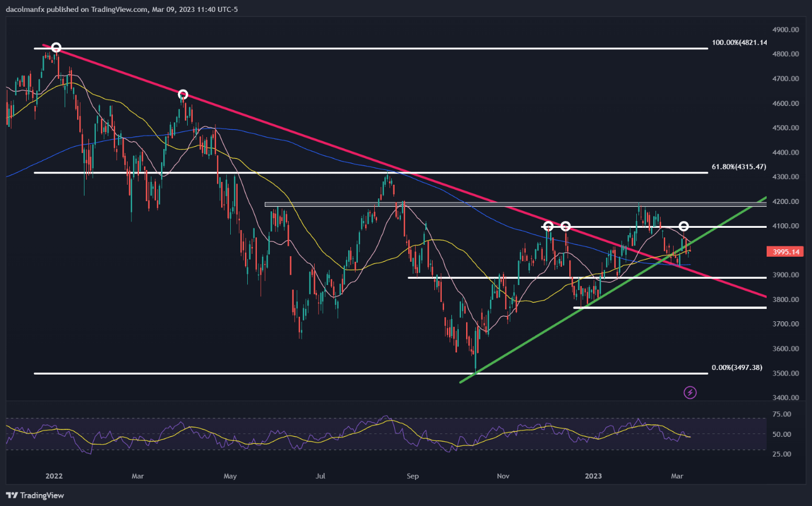Click the 2022 time axis label
This screenshot has height=506, width=812.
pyautogui.click(x=54, y=476)
